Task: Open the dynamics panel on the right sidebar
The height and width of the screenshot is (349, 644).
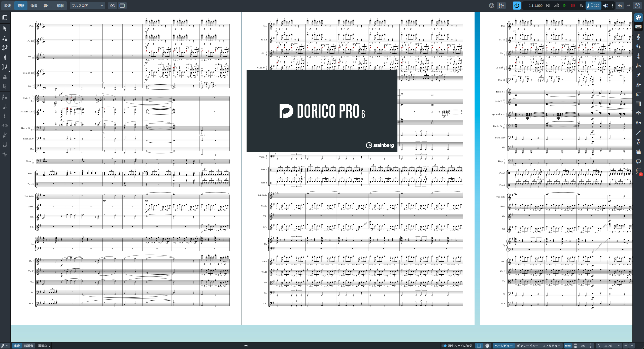Action: [639, 75]
